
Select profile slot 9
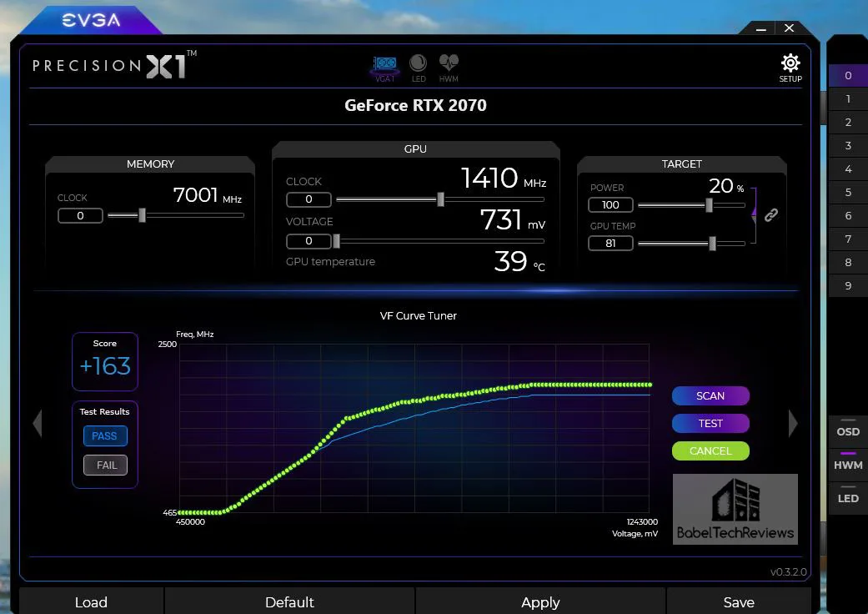[x=847, y=285]
